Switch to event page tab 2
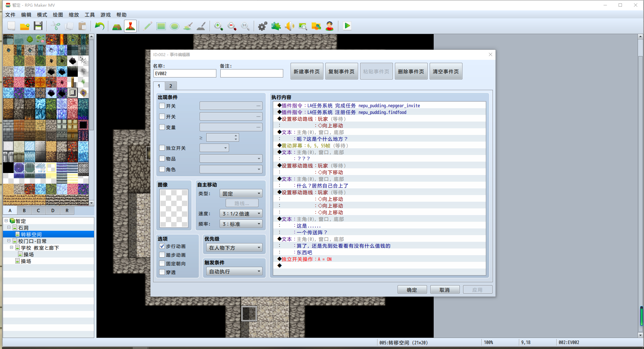 tap(171, 86)
